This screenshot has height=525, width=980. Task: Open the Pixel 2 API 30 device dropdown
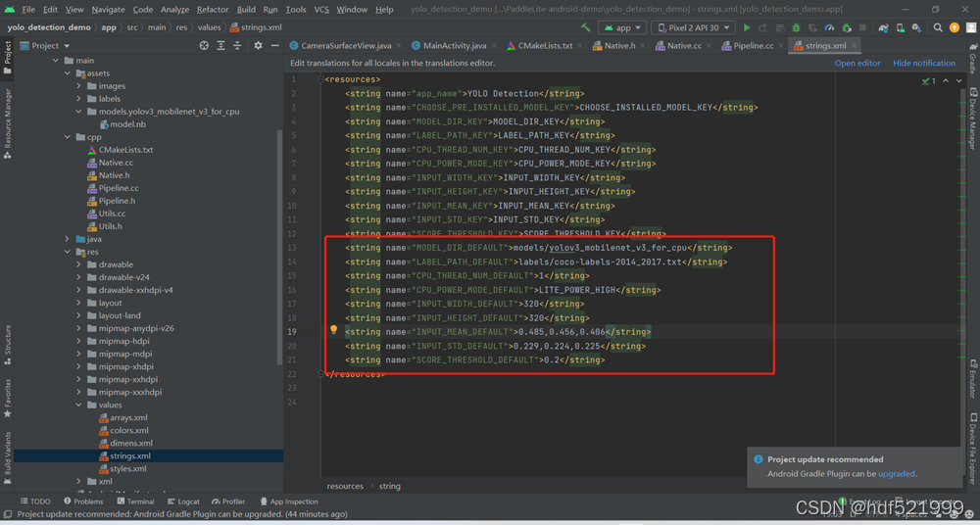(x=693, y=27)
